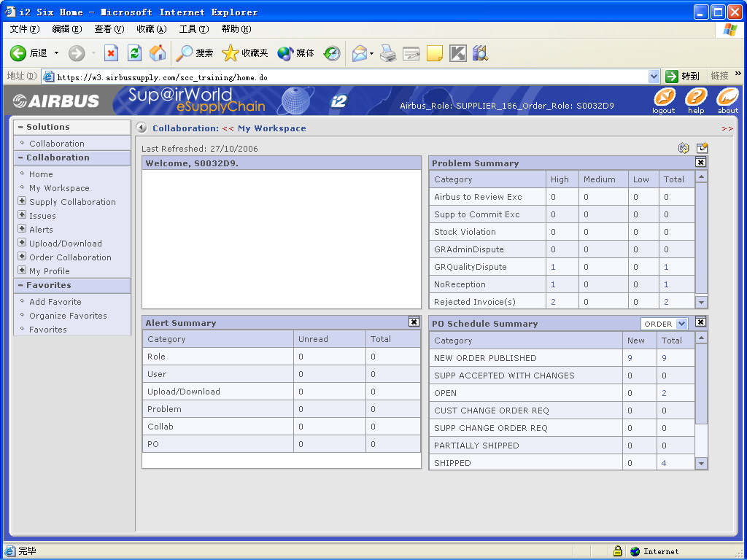Click the K-arrow toolbar icon
This screenshot has width=747, height=560.
(458, 53)
